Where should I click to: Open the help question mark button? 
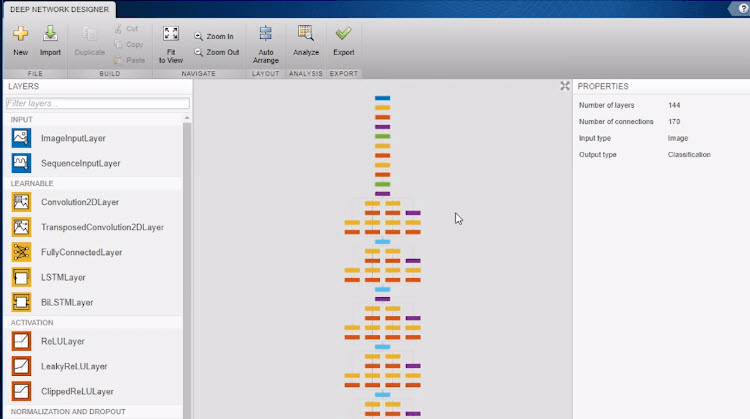(744, 9)
